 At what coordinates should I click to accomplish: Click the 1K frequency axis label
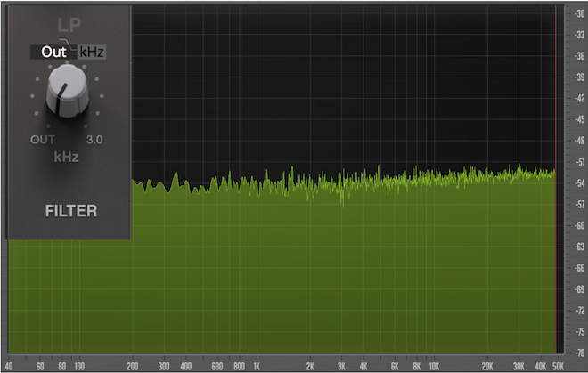tap(257, 366)
